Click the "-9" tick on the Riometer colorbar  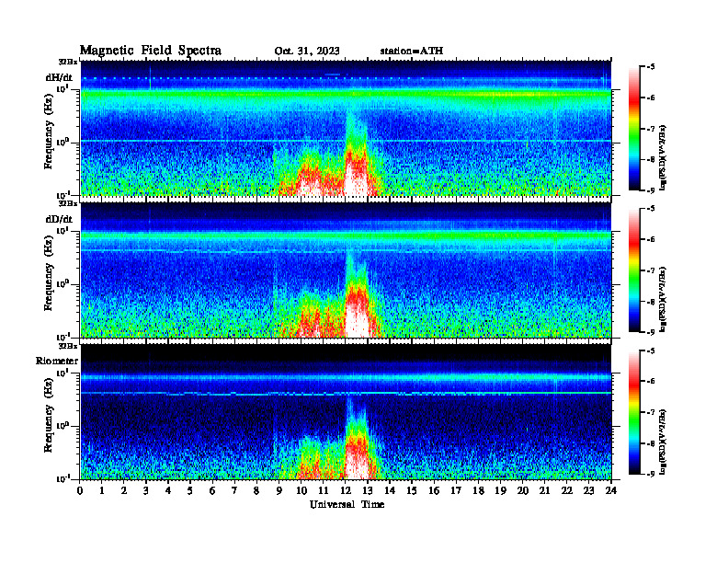[x=651, y=474]
